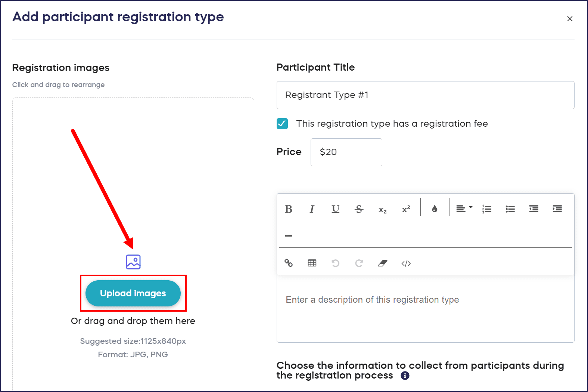Open the text alignment dropdown
Image resolution: width=588 pixels, height=392 pixels.
click(464, 209)
